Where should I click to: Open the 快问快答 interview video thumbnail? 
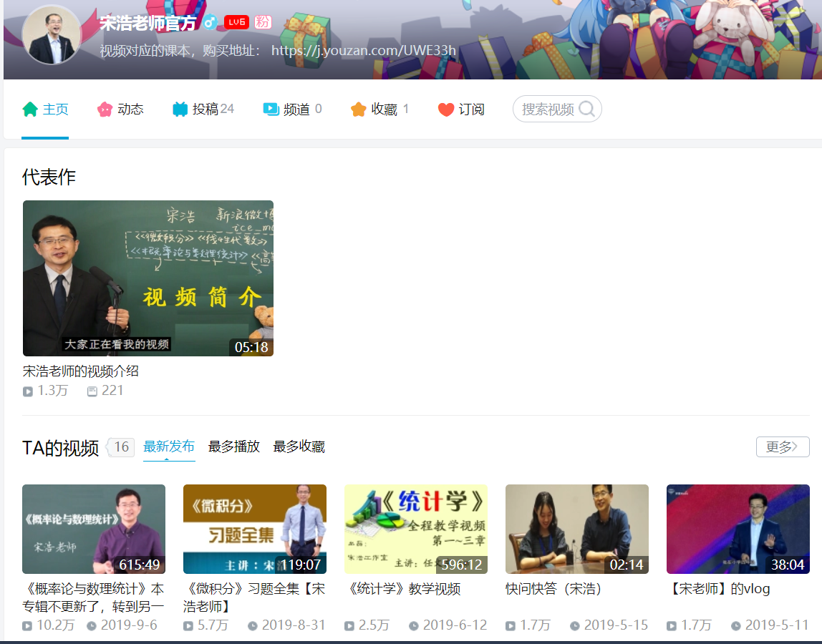[x=577, y=530]
